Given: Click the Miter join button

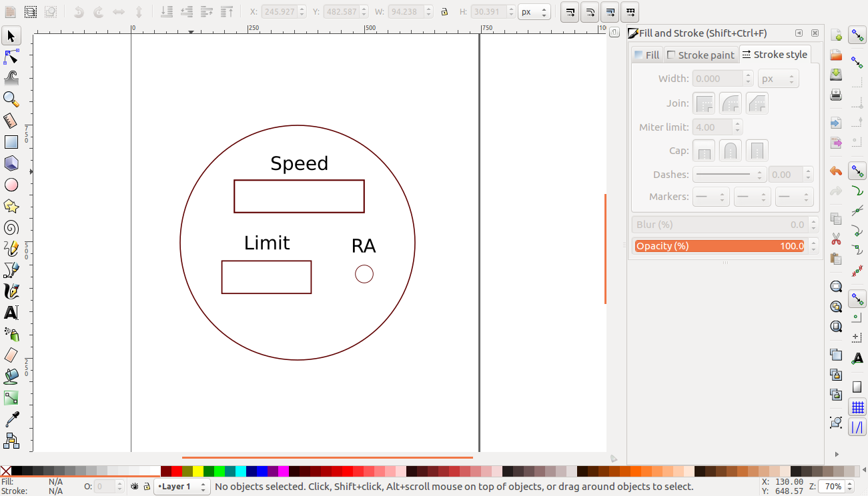Looking at the screenshot, I should tap(704, 103).
